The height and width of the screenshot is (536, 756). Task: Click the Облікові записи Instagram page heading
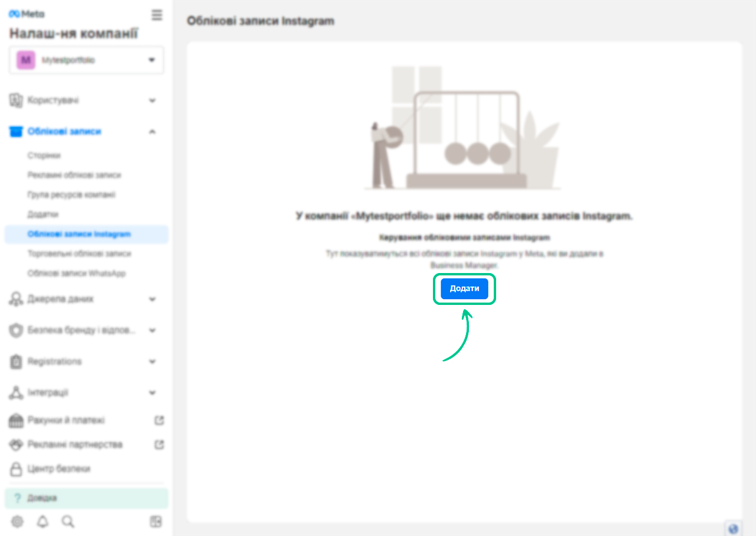[x=260, y=21]
